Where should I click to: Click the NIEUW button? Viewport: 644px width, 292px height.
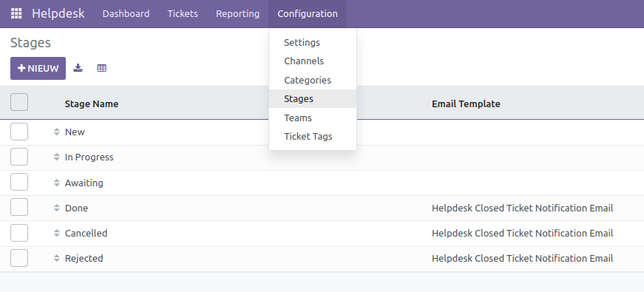(38, 68)
